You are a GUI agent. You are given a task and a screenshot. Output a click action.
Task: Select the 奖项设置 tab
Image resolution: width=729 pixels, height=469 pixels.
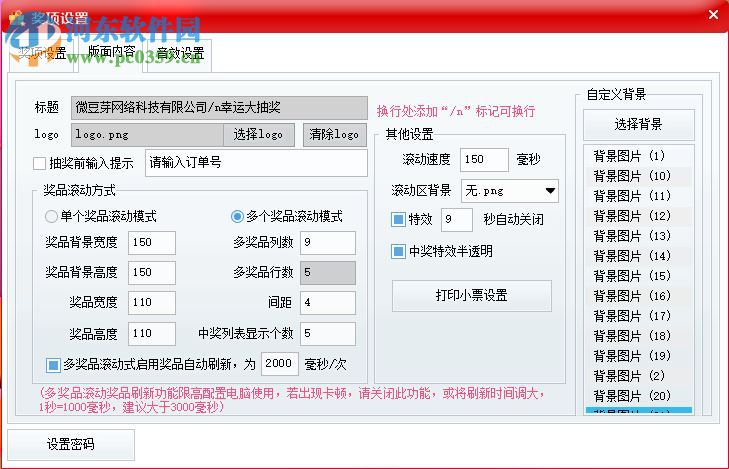[42, 54]
